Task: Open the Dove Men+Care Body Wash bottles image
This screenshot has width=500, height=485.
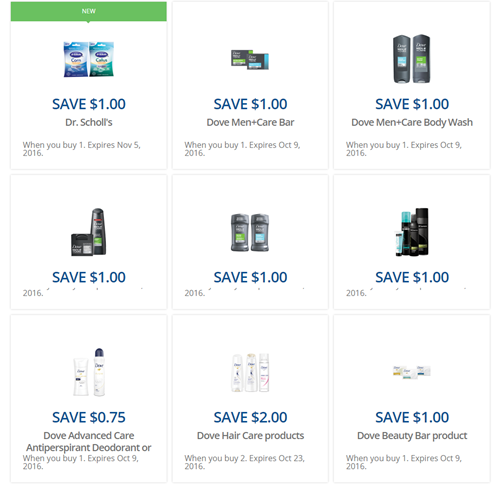Action: 412,59
